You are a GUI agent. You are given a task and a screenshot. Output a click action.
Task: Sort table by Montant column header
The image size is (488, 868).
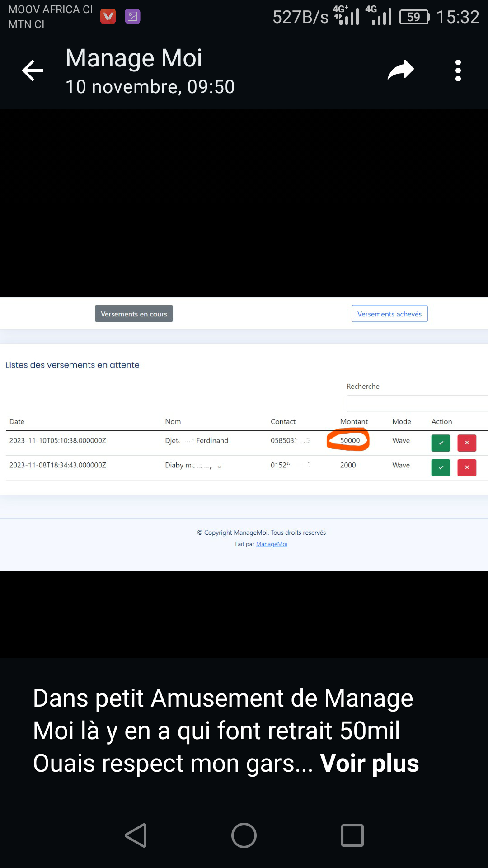(x=354, y=421)
